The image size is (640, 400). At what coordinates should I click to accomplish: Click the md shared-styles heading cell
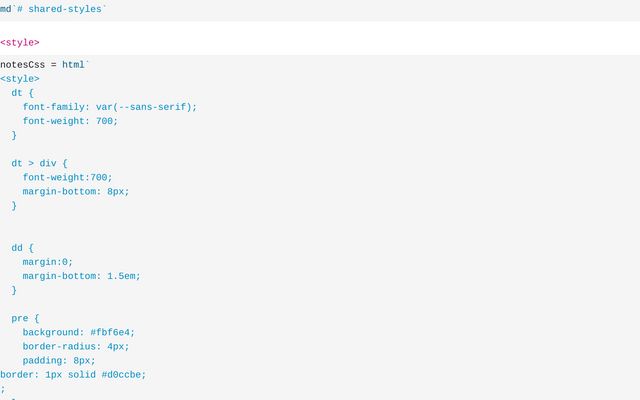(x=53, y=8)
